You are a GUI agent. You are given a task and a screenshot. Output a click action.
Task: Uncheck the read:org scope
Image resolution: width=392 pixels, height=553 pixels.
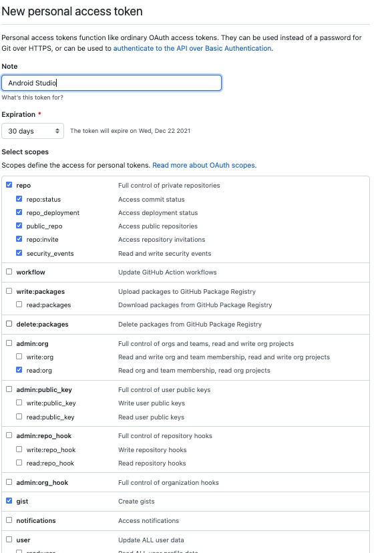[x=19, y=370]
